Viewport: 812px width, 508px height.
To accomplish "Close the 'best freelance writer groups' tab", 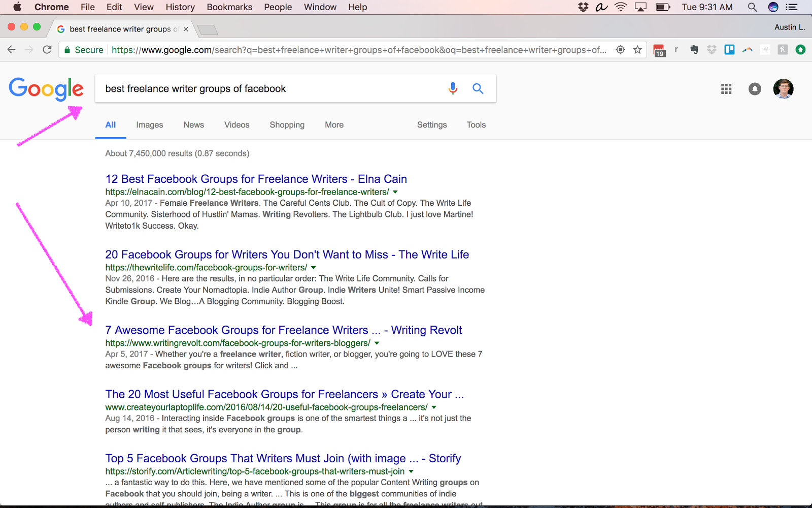I will click(x=186, y=29).
